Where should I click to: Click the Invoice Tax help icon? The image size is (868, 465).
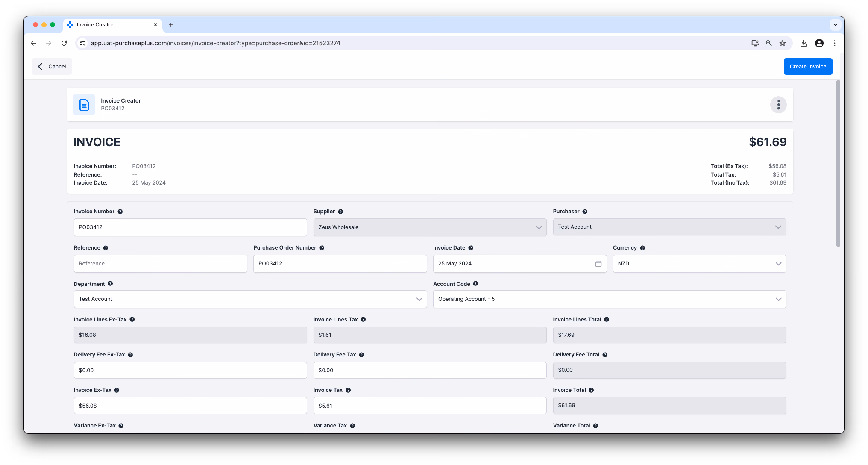(348, 390)
